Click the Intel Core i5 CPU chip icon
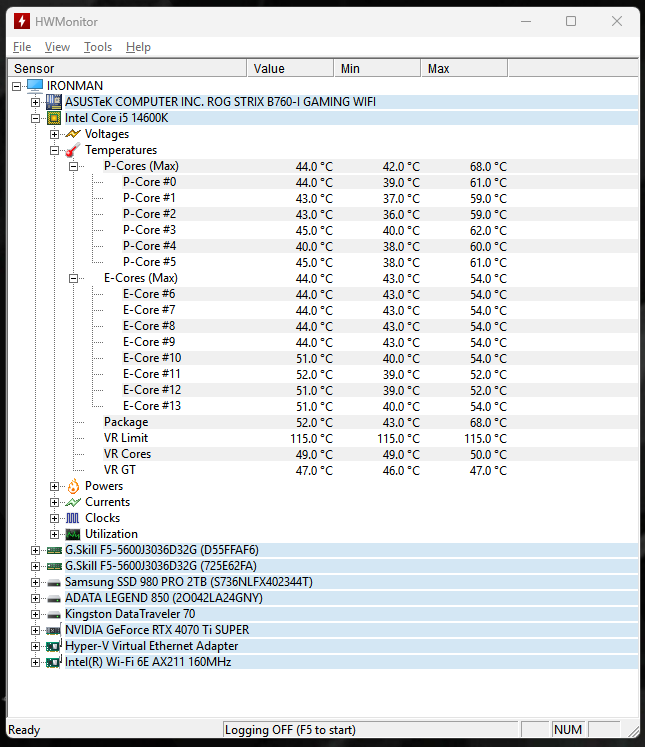 pyautogui.click(x=54, y=118)
